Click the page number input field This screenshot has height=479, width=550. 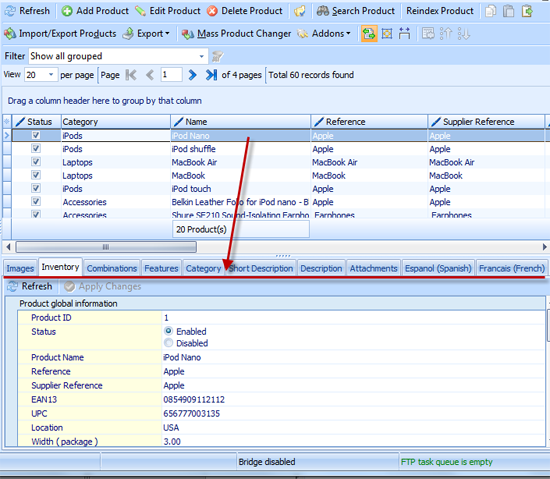click(x=171, y=75)
